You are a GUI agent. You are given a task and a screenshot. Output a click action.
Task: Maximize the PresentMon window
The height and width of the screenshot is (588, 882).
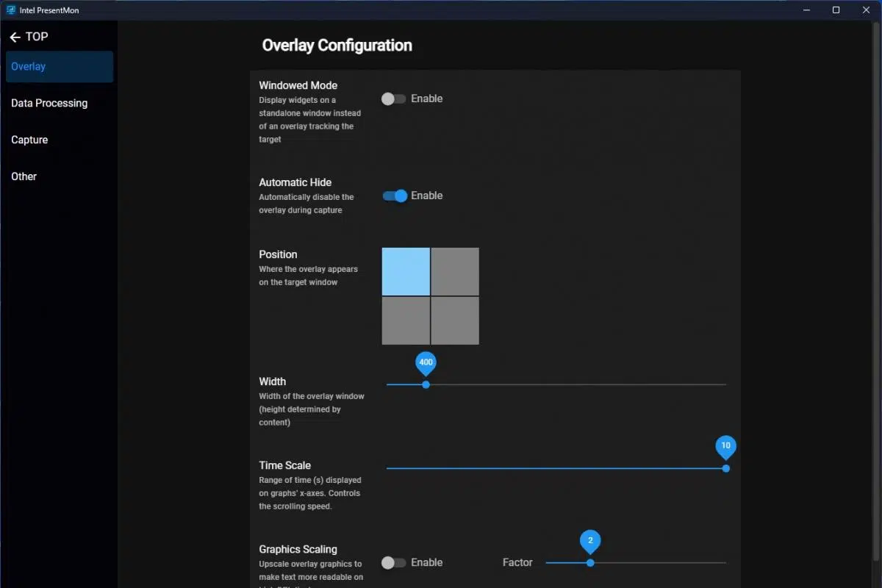tap(836, 10)
